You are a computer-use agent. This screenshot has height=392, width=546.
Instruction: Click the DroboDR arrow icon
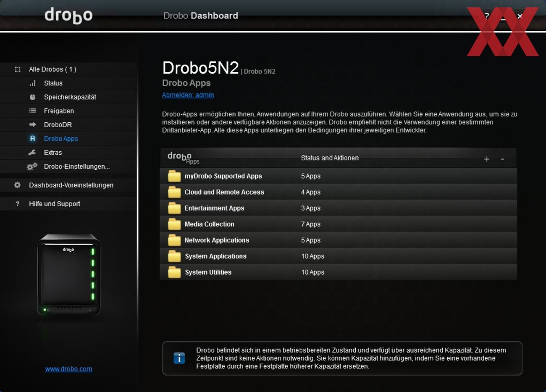click(33, 125)
